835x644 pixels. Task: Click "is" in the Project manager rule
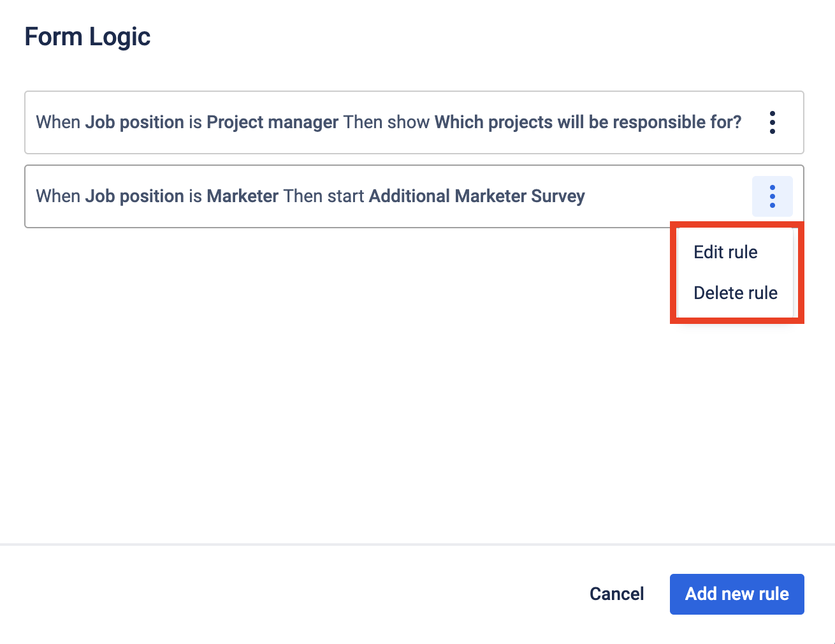(x=195, y=122)
